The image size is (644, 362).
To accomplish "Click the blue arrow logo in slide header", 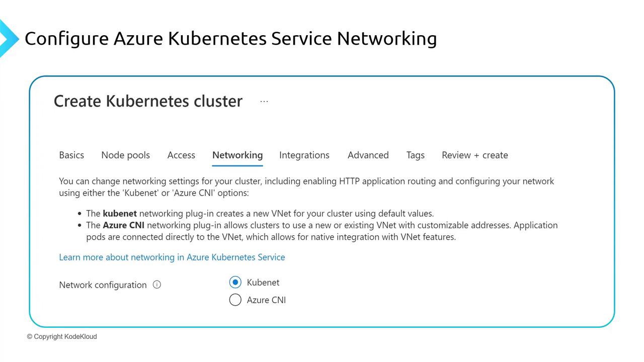I will tap(9, 38).
